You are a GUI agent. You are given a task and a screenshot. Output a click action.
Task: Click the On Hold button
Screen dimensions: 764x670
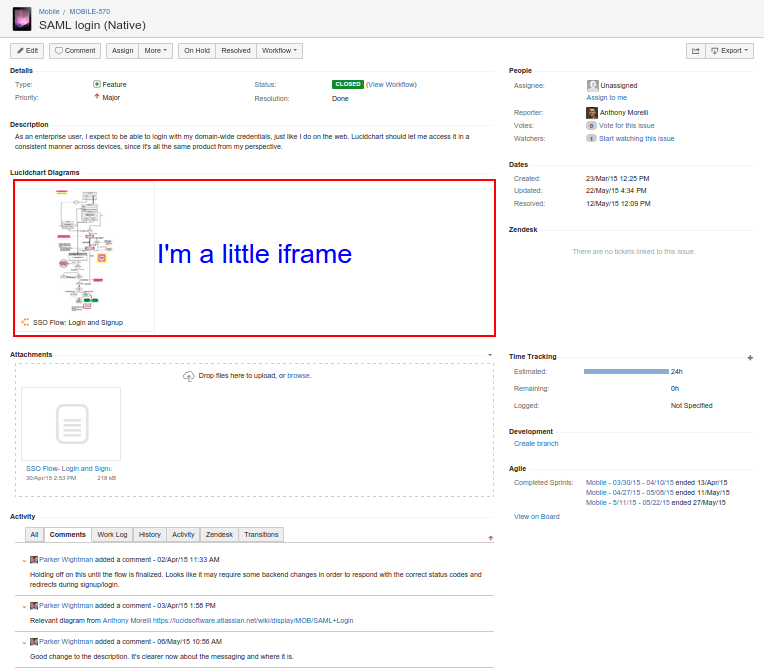(x=197, y=51)
